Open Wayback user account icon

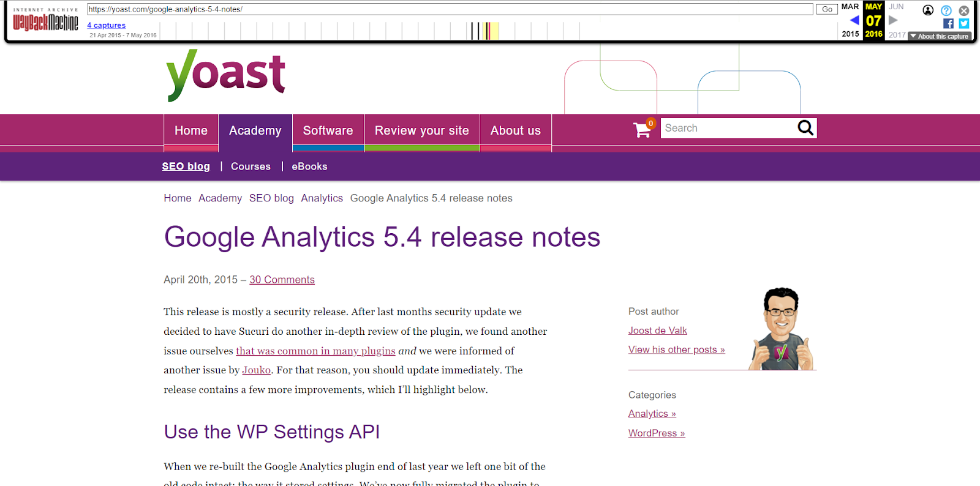tap(928, 10)
